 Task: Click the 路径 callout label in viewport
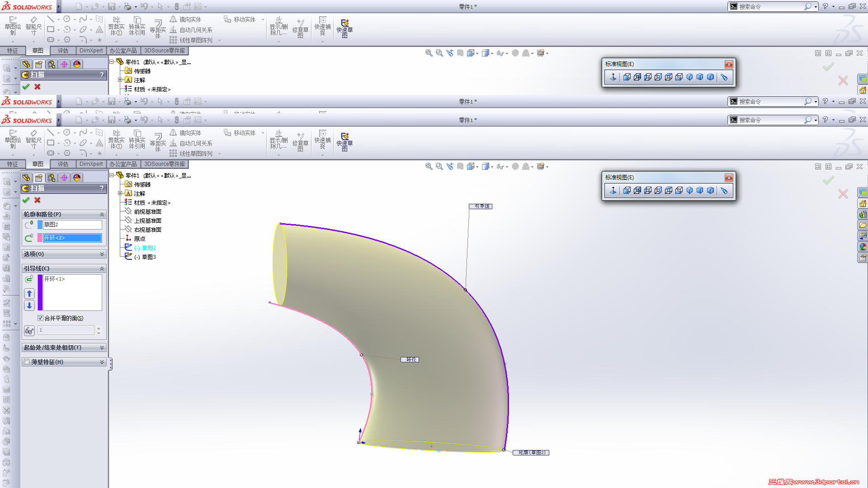pyautogui.click(x=410, y=360)
